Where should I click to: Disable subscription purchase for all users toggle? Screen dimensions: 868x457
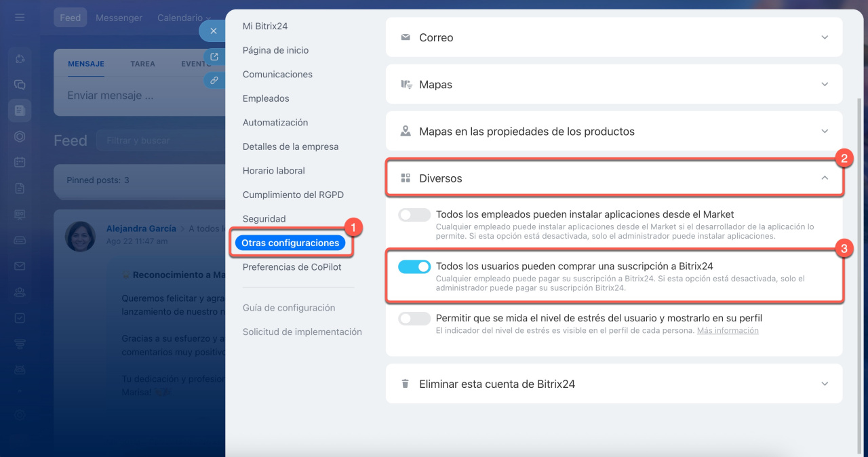point(414,267)
